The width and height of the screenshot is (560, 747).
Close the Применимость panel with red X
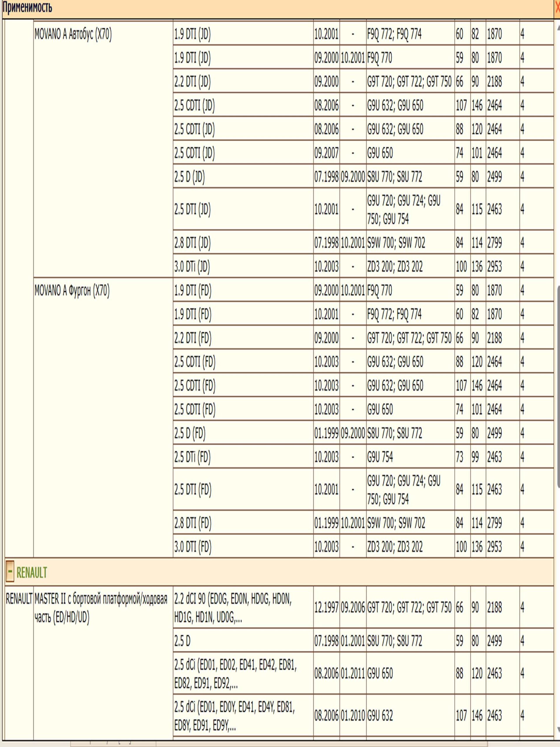coord(557,7)
